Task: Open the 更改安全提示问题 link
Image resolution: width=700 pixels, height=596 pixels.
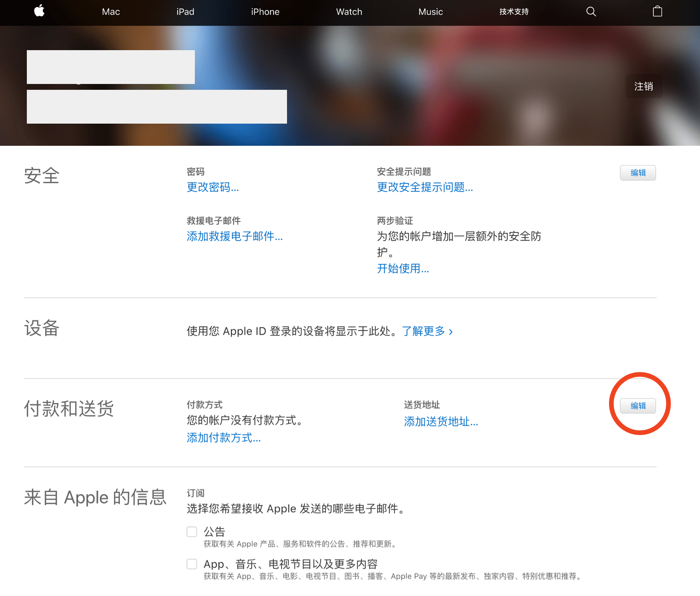Action: tap(425, 187)
